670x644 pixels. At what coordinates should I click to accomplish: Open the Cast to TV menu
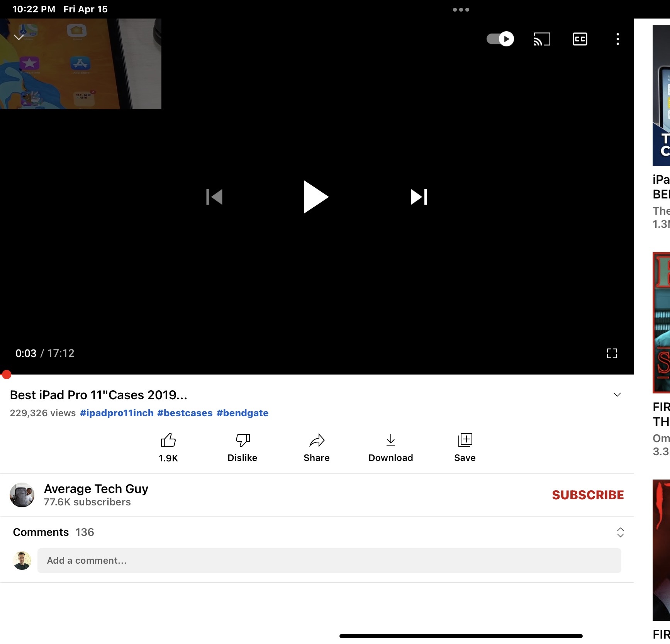point(542,39)
